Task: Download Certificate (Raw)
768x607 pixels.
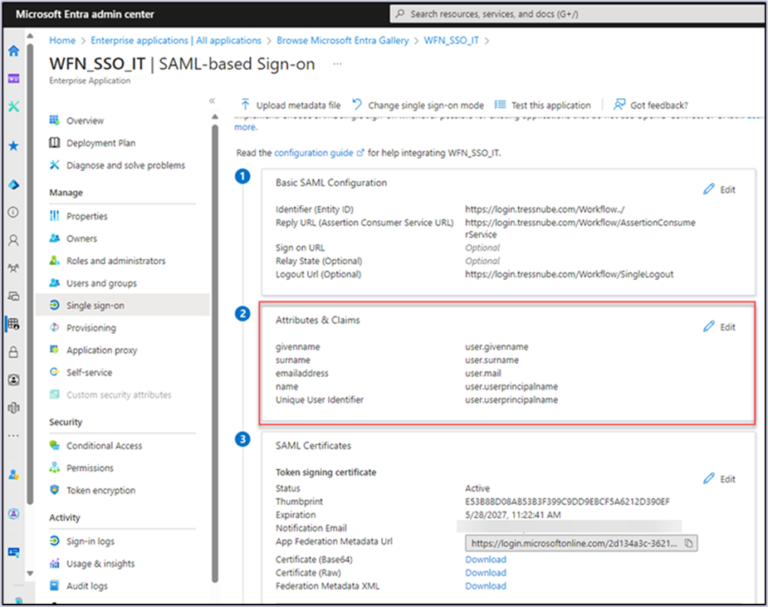Action: coord(485,573)
